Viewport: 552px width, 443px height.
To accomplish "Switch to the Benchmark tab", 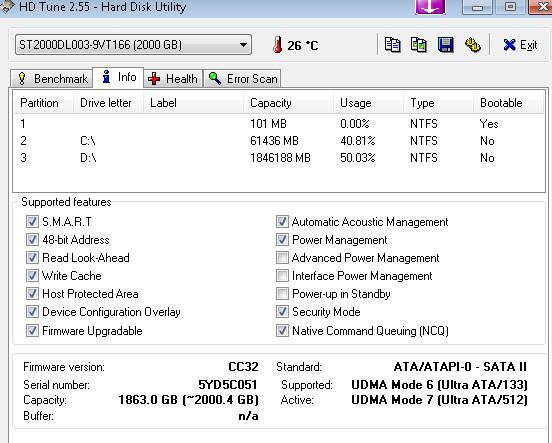I will [x=52, y=79].
